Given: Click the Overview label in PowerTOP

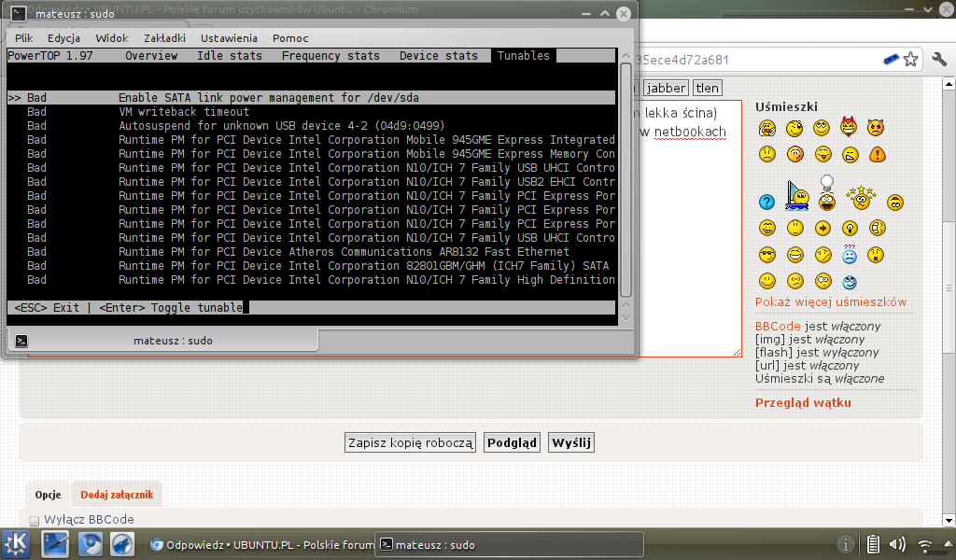Looking at the screenshot, I should (151, 55).
